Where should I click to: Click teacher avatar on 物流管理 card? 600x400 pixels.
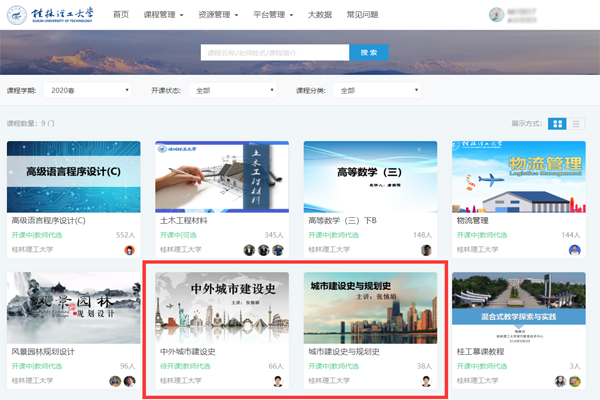575,250
